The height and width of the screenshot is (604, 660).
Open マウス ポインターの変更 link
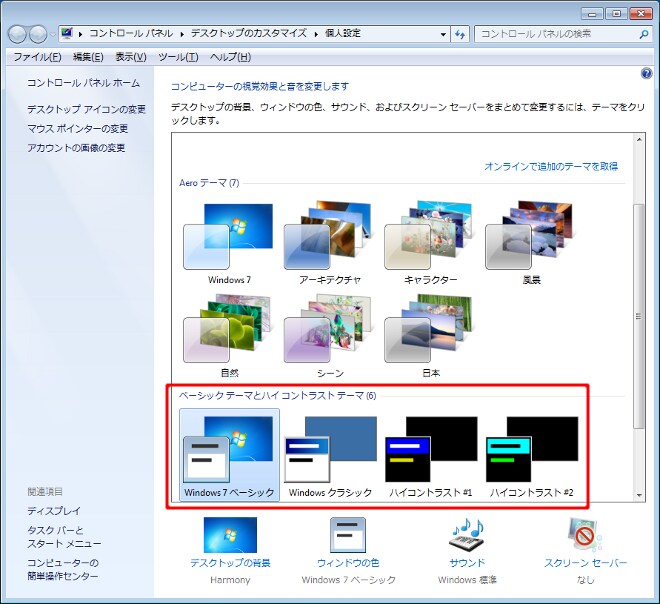tap(77, 128)
